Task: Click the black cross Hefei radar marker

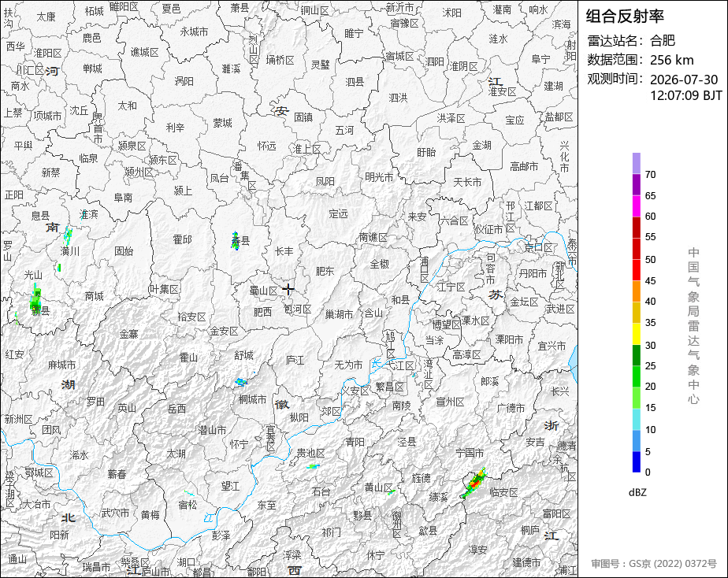Action: click(288, 290)
